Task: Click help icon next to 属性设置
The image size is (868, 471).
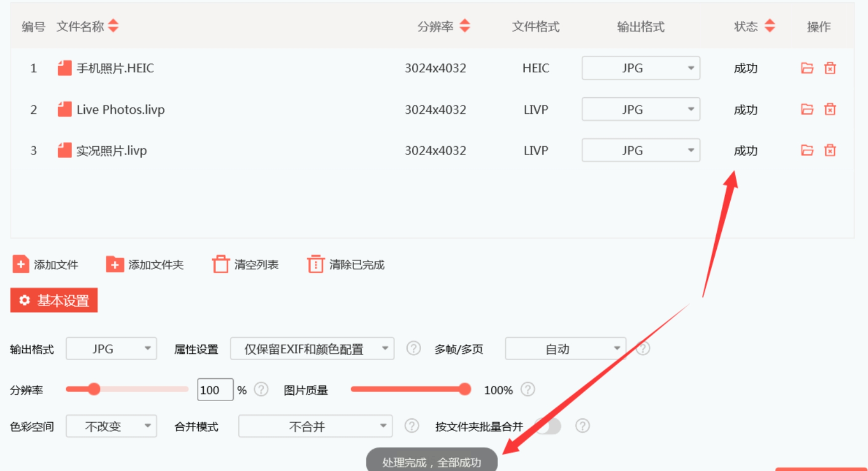Action: [x=413, y=349]
